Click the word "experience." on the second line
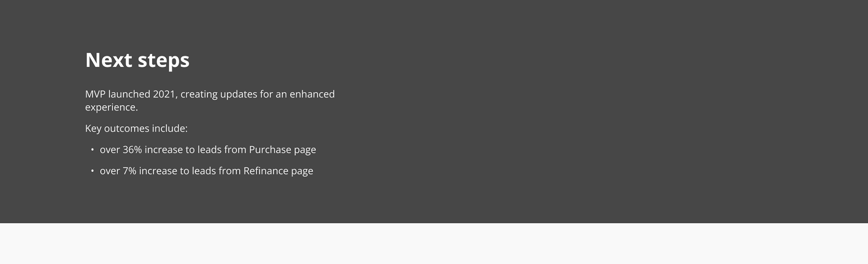 (111, 107)
